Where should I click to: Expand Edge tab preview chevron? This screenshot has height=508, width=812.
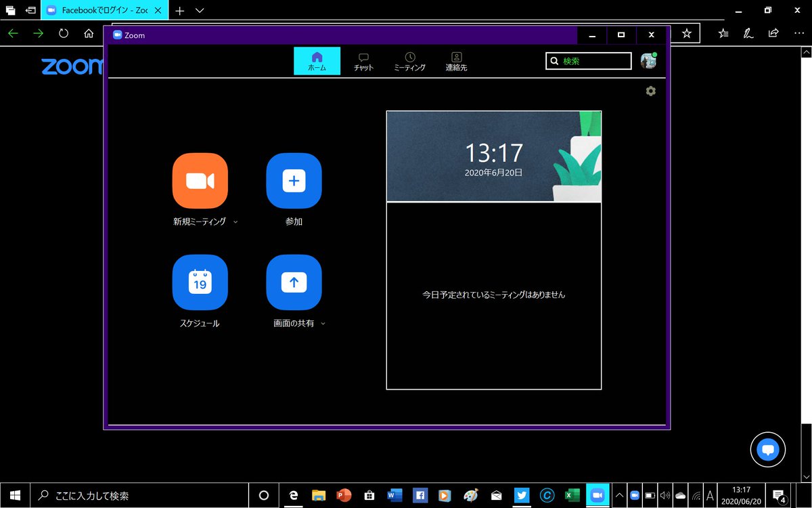200,11
